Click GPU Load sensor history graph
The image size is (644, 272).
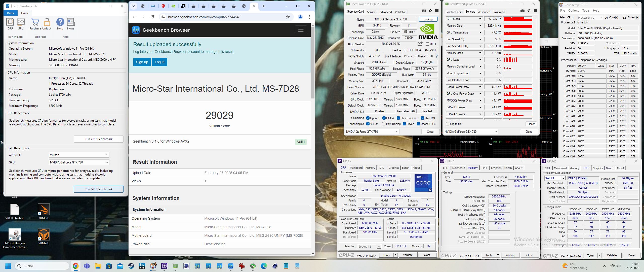pyautogui.click(x=518, y=60)
